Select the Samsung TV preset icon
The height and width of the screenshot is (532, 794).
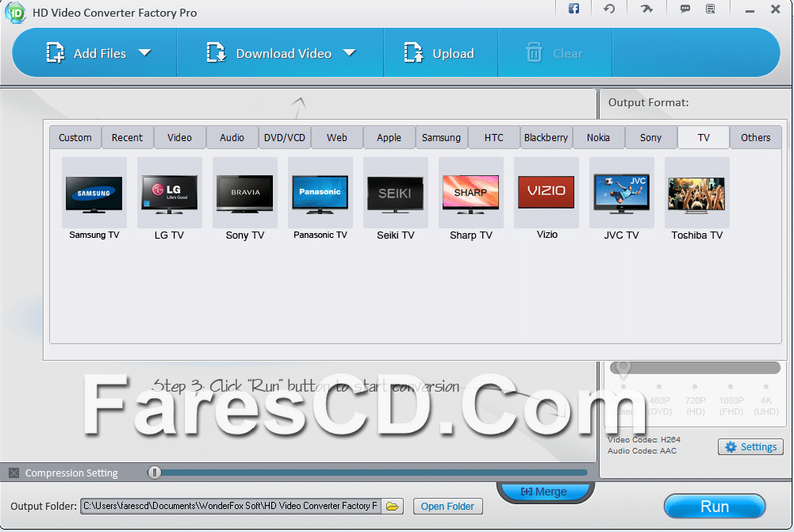click(x=94, y=193)
